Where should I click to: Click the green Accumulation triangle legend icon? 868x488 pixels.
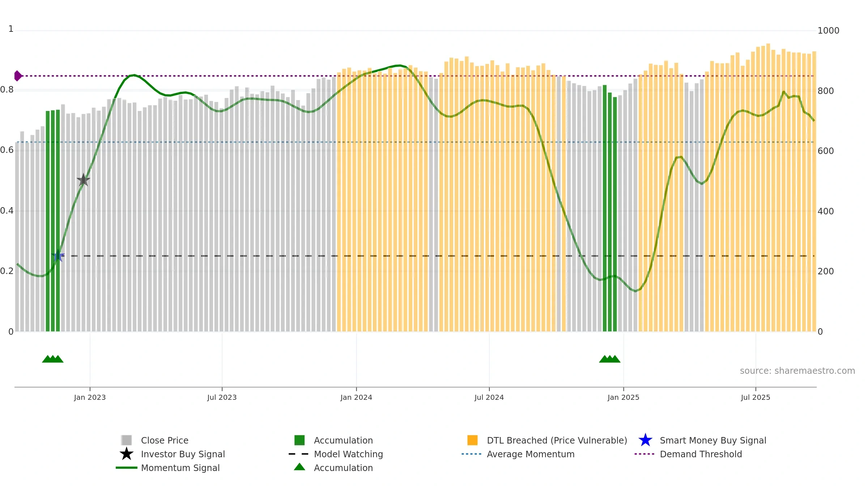click(299, 467)
